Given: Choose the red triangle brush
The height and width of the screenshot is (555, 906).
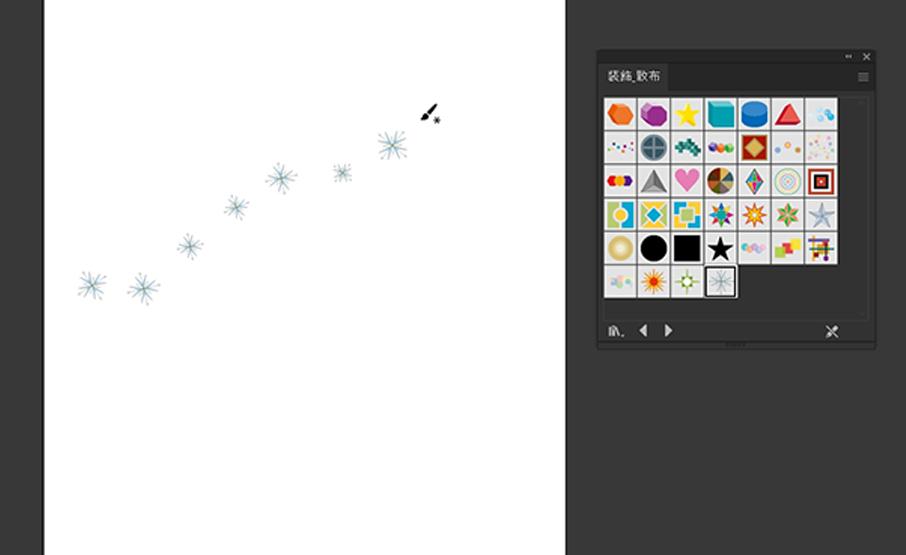Looking at the screenshot, I should click(788, 114).
